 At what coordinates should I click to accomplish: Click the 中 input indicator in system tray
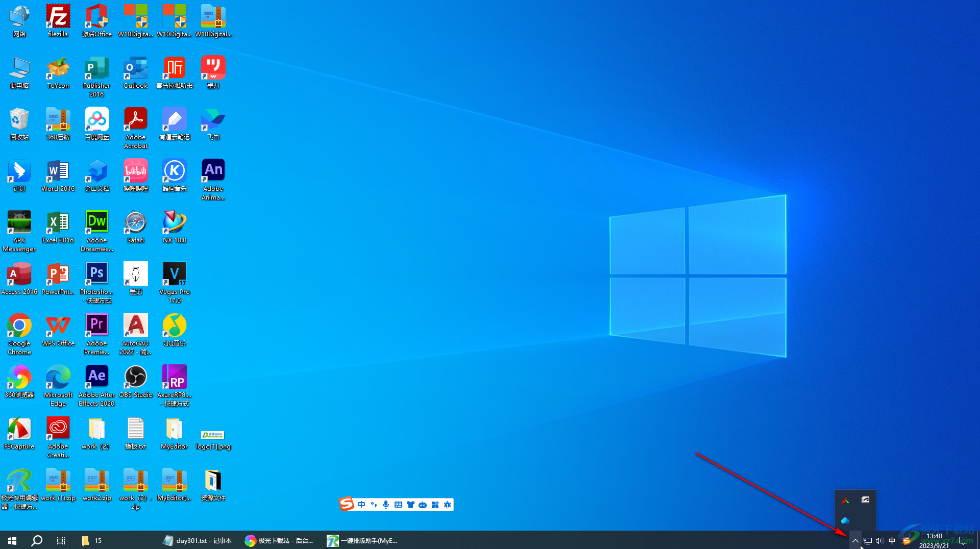892,540
